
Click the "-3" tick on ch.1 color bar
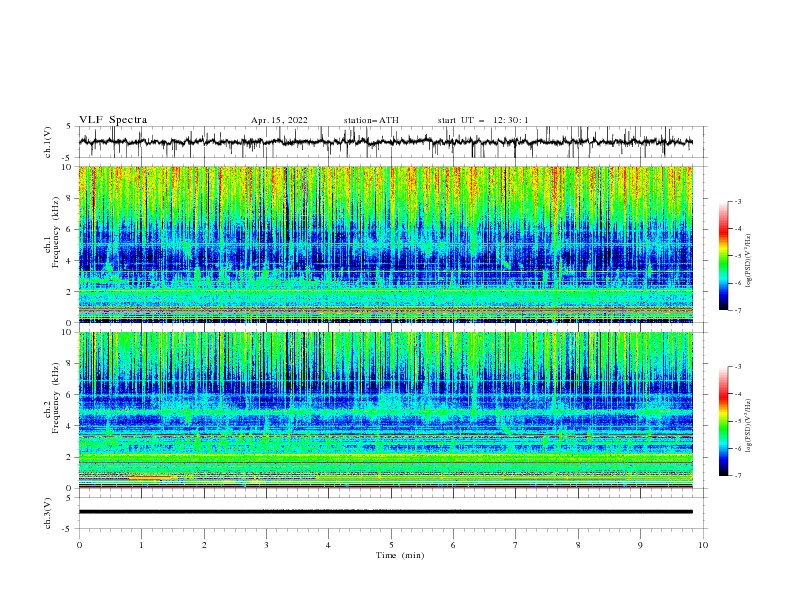click(x=738, y=201)
